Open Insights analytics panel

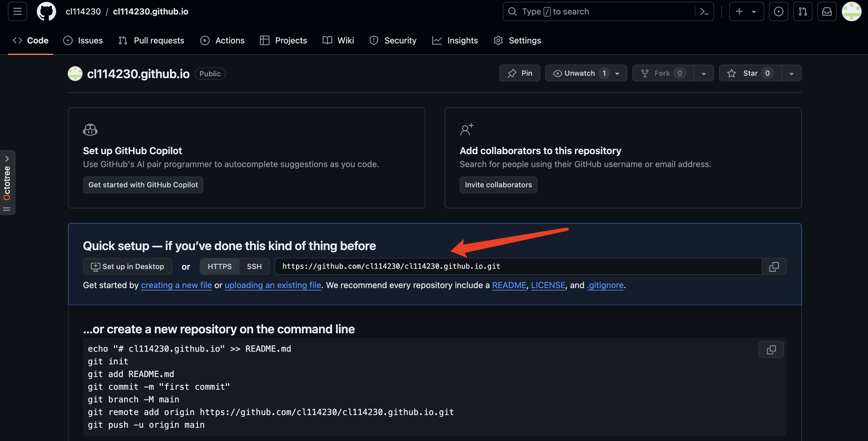point(455,40)
